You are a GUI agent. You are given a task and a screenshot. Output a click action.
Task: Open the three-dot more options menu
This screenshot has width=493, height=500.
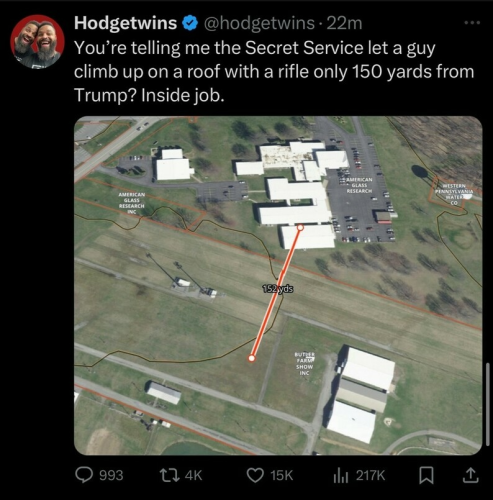click(472, 23)
